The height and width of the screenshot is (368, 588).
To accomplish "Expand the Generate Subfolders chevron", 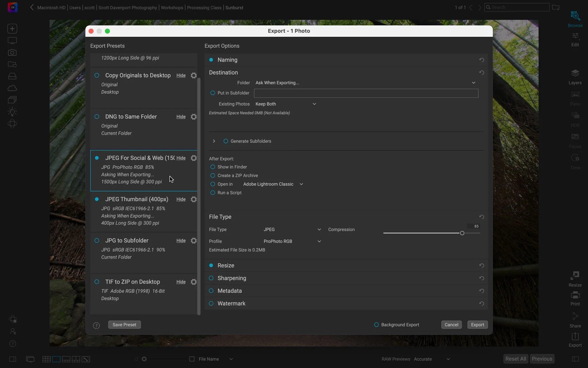I will tap(214, 141).
